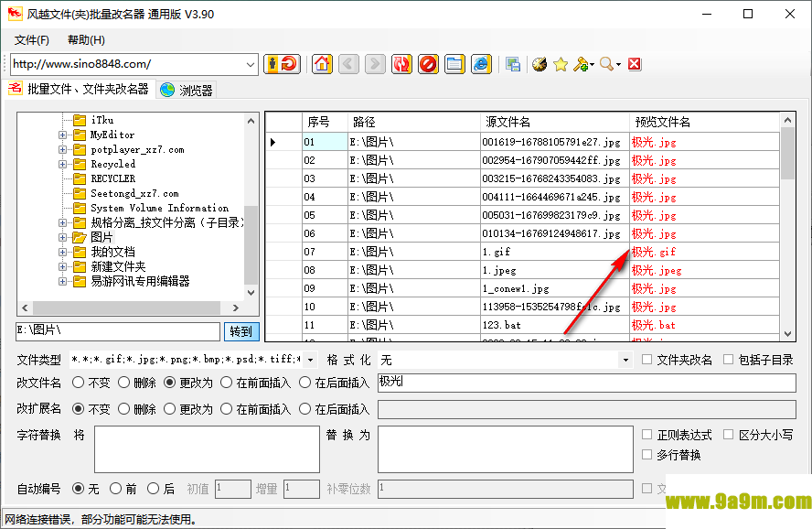This screenshot has height=529, width=812.
Task: Open the search icon's dropdown arrow
Action: [x=618, y=65]
